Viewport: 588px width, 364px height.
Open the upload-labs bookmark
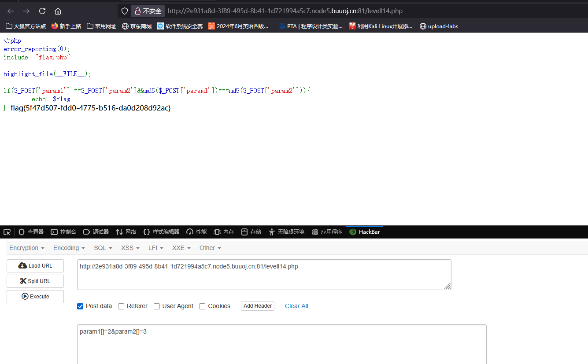[x=439, y=26]
